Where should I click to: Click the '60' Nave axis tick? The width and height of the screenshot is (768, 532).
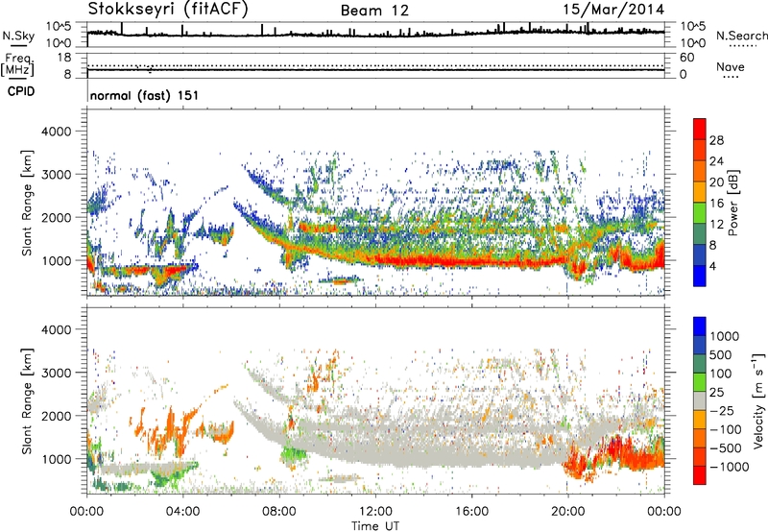tap(686, 58)
